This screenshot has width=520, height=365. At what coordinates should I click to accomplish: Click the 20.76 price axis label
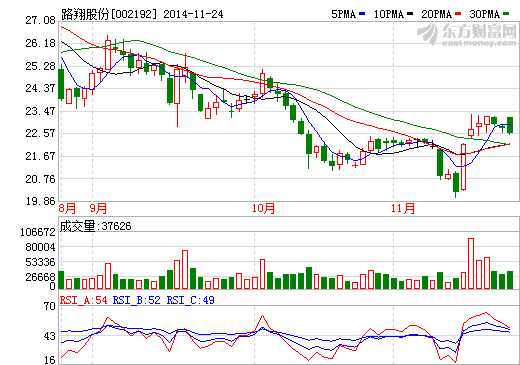coord(40,179)
